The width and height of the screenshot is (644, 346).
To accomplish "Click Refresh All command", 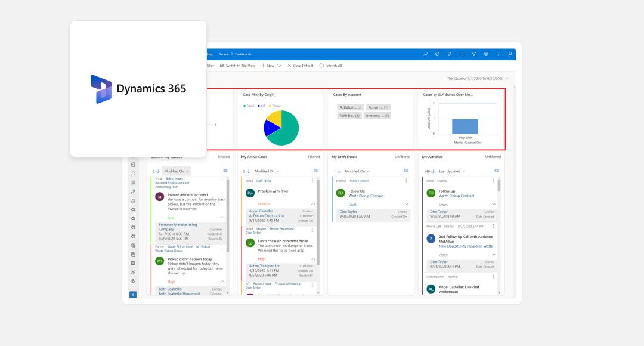I will coord(330,66).
